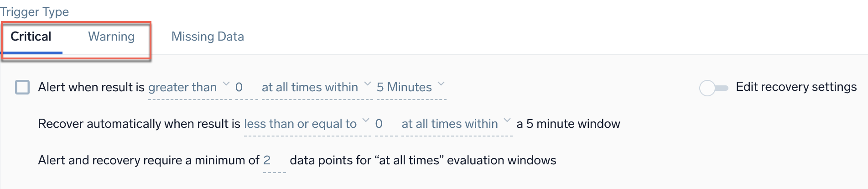Open the alert row "at all times within" dropdown
The image size is (868, 189).
click(310, 87)
